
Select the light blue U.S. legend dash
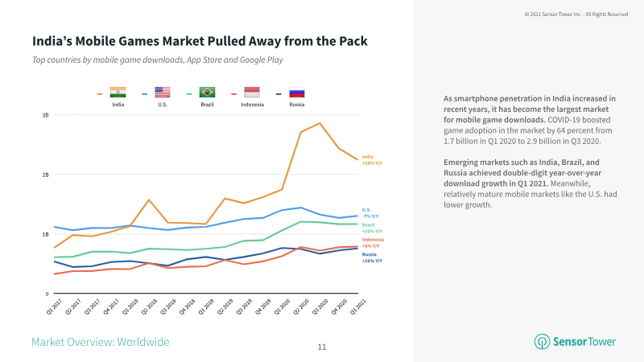[x=145, y=94]
